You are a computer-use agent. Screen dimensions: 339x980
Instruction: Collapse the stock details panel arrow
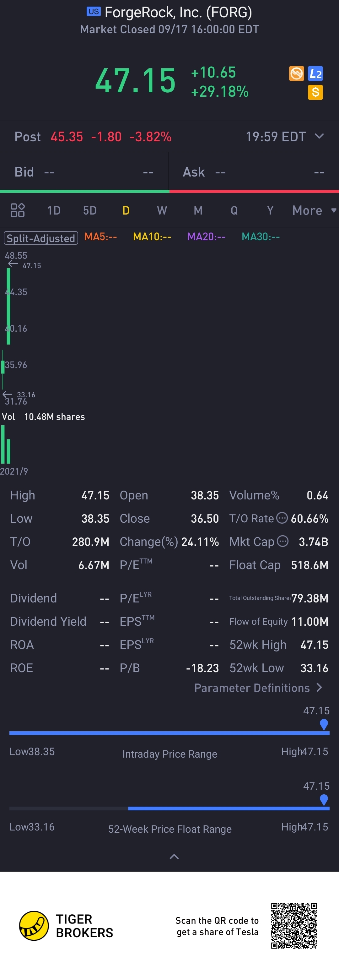(x=174, y=856)
